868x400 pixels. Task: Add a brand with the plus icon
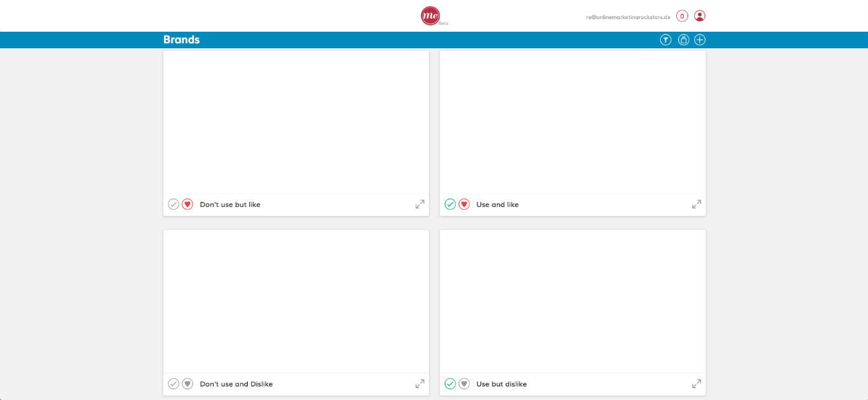[700, 40]
